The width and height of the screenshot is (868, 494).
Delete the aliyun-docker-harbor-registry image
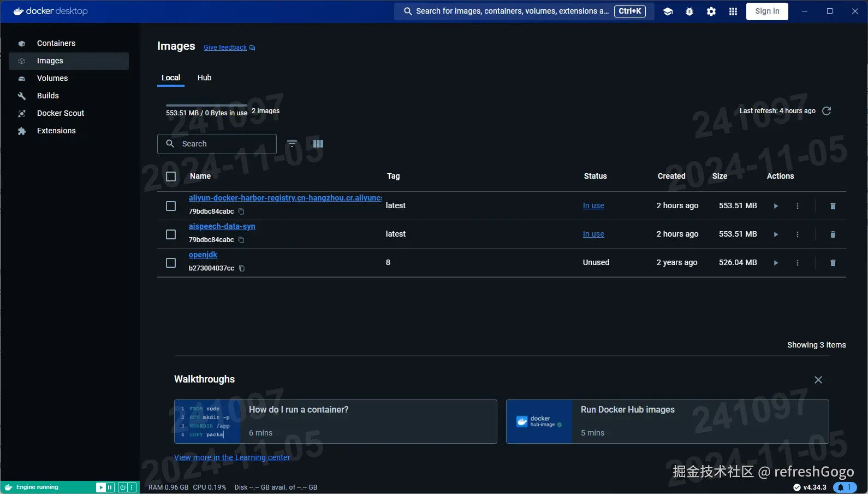click(x=833, y=206)
